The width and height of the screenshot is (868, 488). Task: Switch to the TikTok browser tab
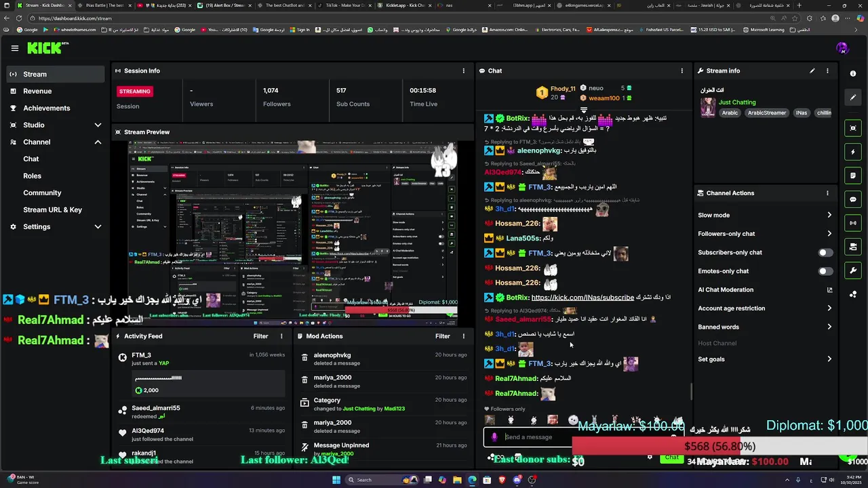[x=345, y=5]
